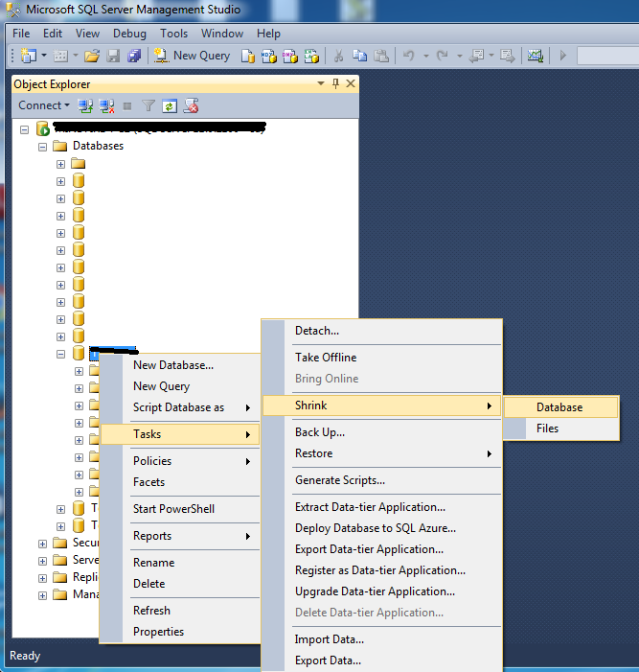Click the Open File folder icon in toolbar
The width and height of the screenshot is (639, 672).
(x=92, y=56)
